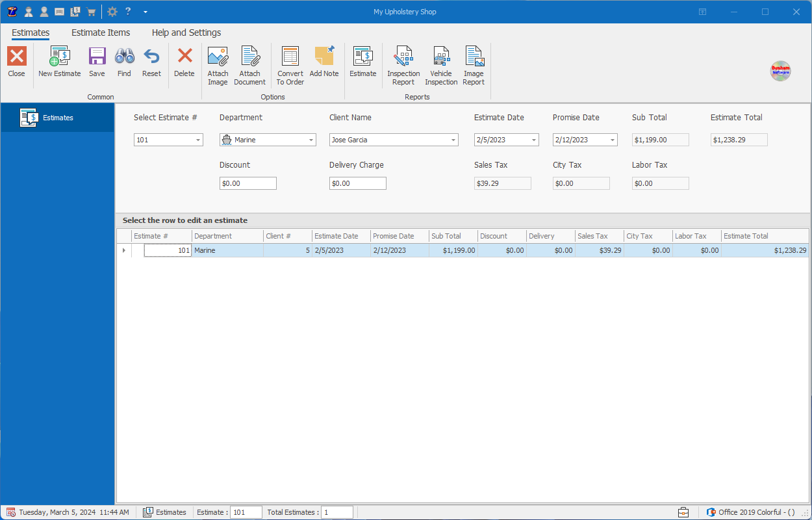Open the Help and Settings tab

[x=186, y=32]
